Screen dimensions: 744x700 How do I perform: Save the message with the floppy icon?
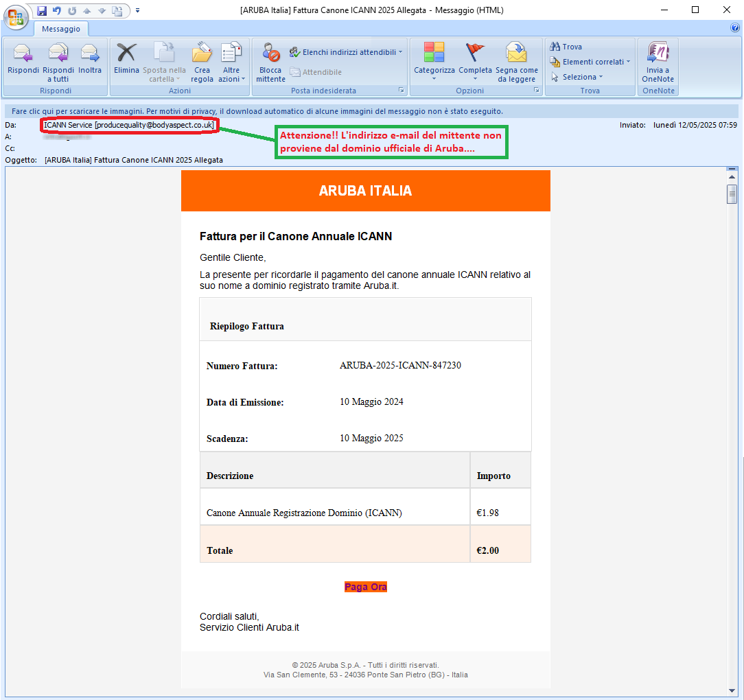42,10
